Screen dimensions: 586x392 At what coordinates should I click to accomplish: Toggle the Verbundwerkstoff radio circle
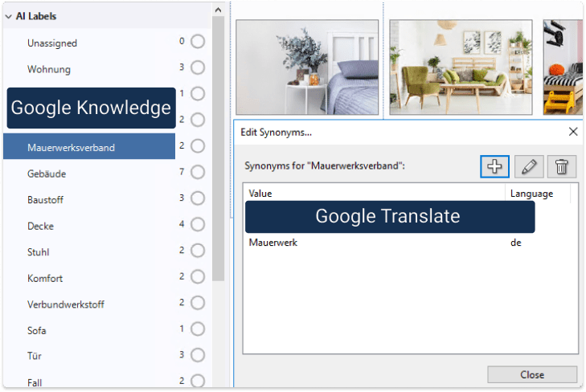coord(198,303)
